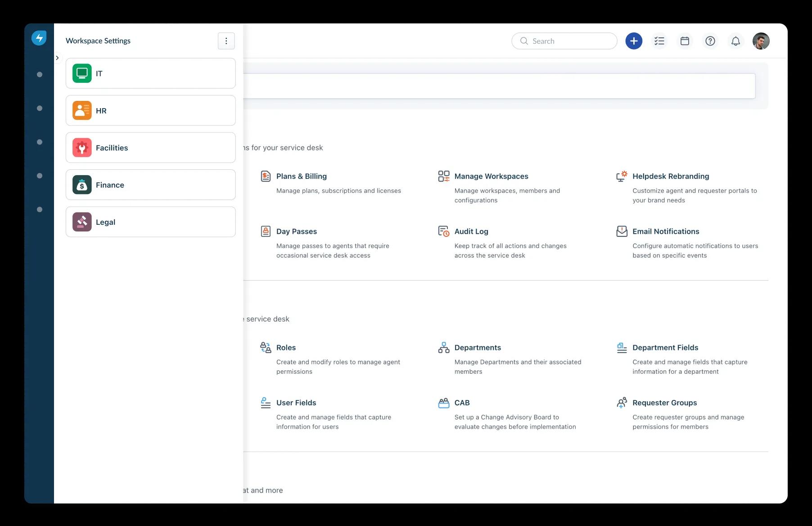Click the Roles icon

click(266, 348)
